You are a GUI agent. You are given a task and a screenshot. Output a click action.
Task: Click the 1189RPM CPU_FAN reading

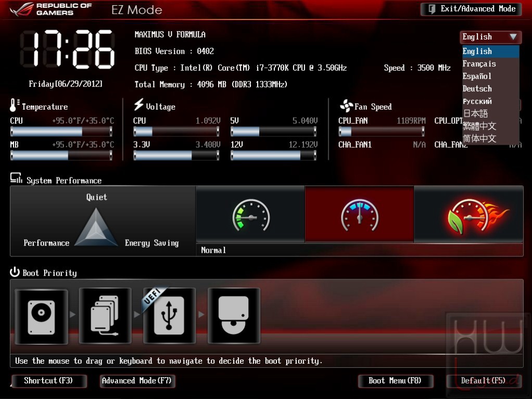(411, 121)
